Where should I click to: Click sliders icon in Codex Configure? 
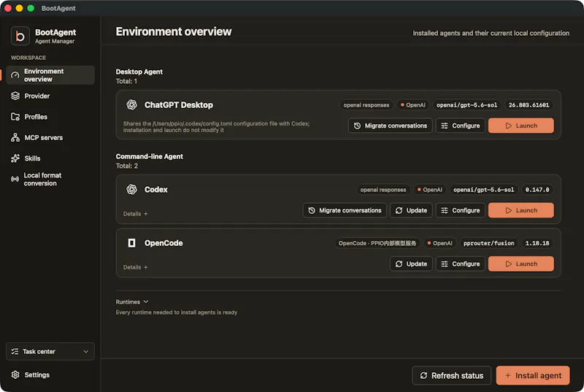(x=445, y=210)
